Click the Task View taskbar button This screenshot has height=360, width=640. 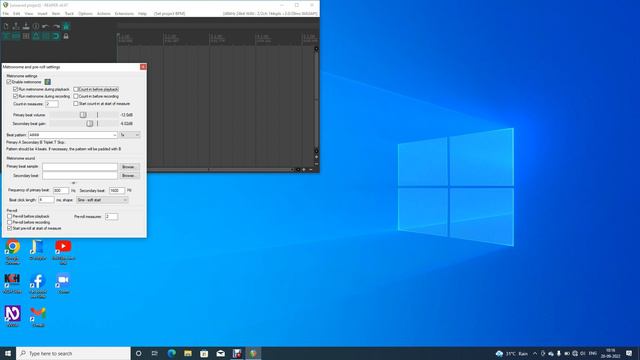pos(155,353)
